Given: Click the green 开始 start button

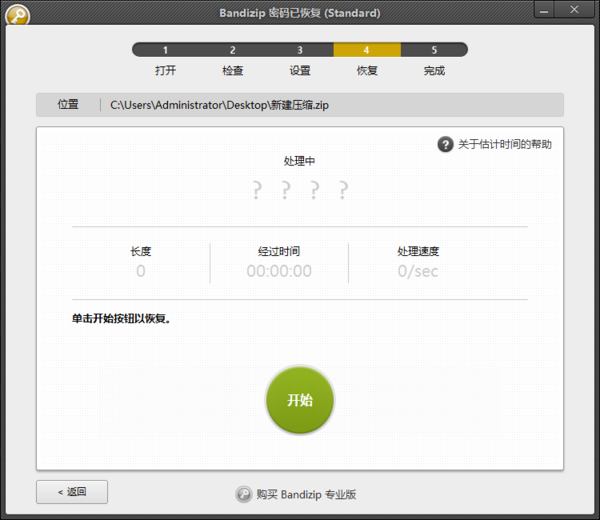Looking at the screenshot, I should tap(300, 400).
